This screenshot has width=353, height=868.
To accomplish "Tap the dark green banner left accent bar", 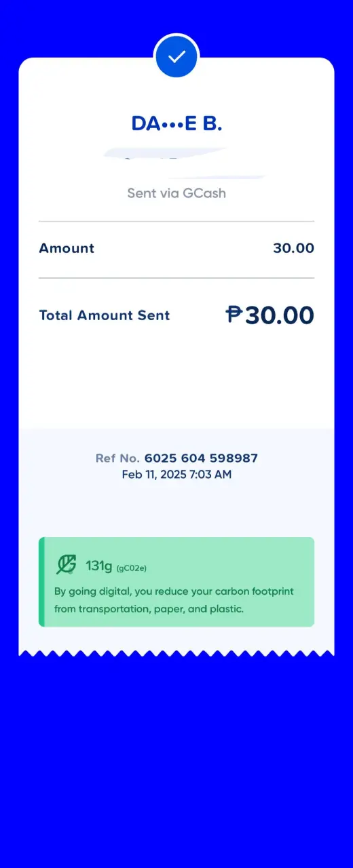I will 41,582.
